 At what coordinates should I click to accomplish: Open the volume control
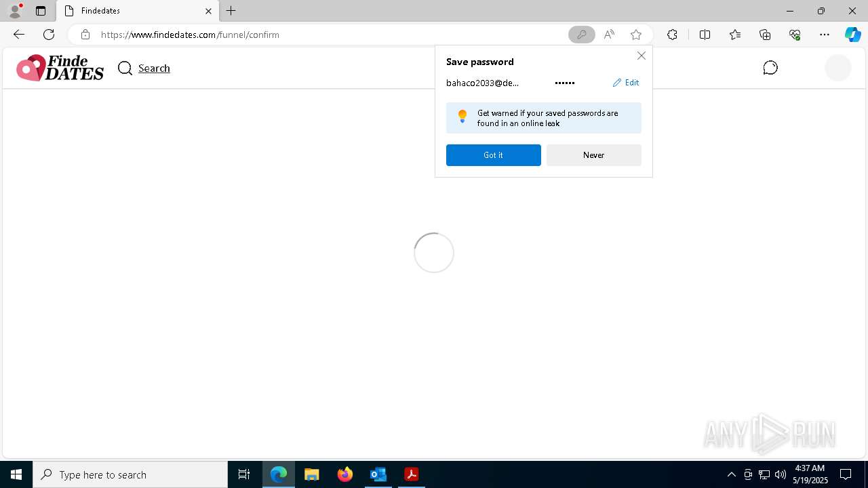(781, 474)
